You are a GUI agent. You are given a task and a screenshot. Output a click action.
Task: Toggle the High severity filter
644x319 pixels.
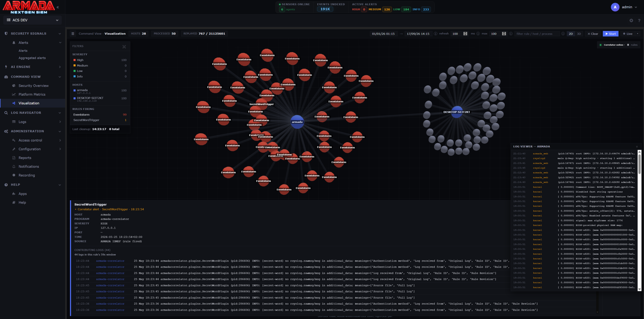tap(100, 60)
